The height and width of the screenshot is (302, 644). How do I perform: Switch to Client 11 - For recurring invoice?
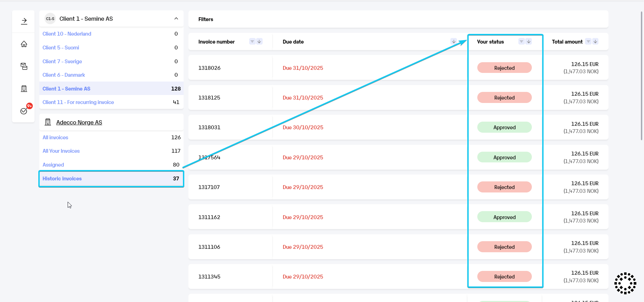[x=78, y=102]
